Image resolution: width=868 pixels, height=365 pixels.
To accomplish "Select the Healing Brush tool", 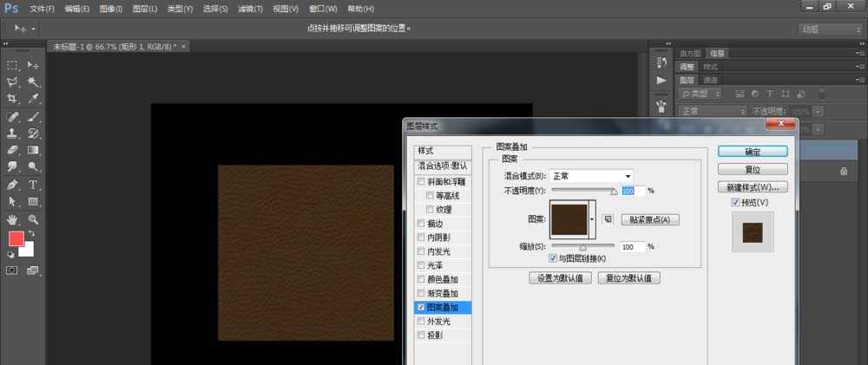I will (x=12, y=117).
